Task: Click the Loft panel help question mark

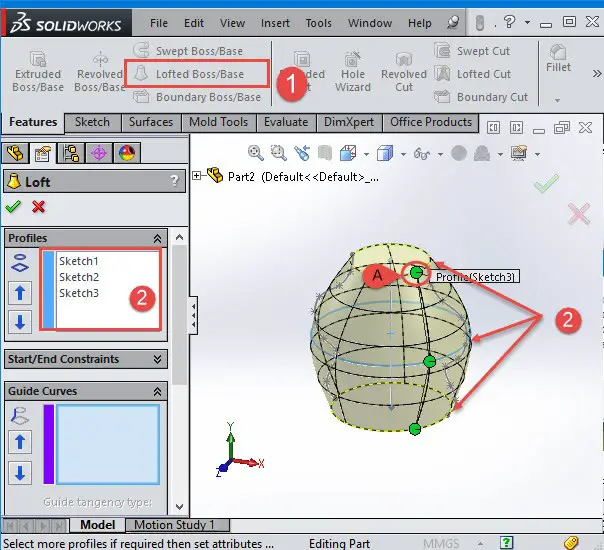Action: [175, 181]
